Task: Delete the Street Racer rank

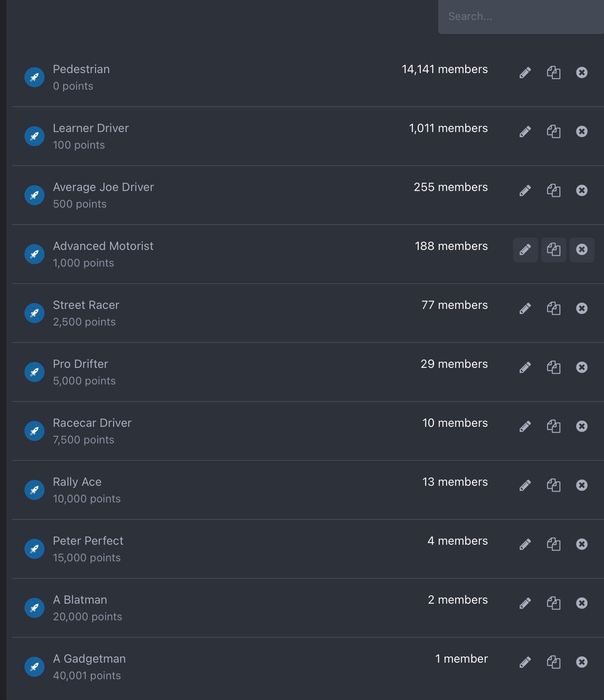Action: (x=582, y=308)
